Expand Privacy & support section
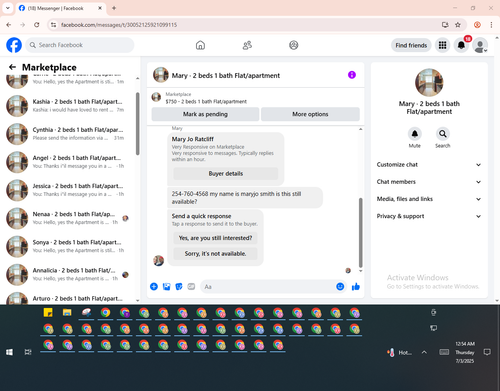500x391 pixels. 429,216
